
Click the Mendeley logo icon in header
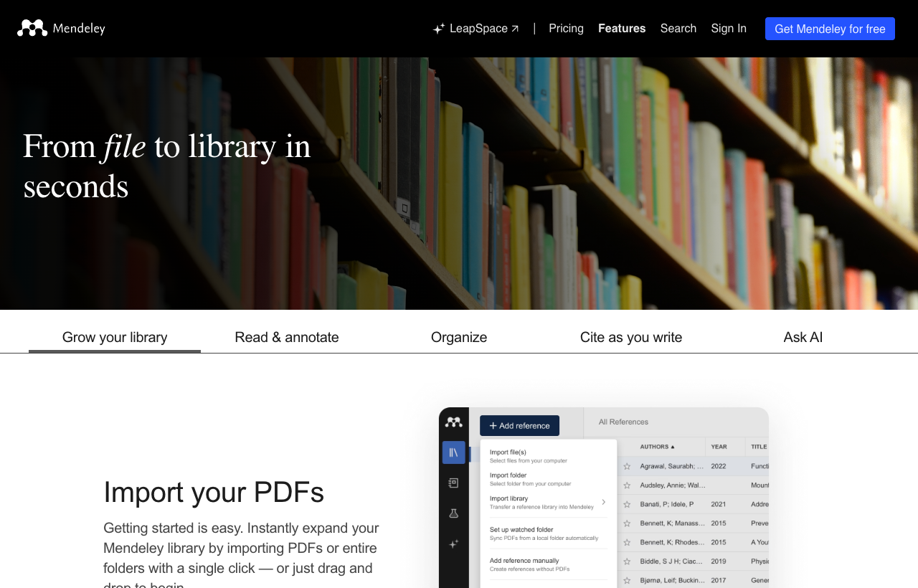pyautogui.click(x=32, y=28)
